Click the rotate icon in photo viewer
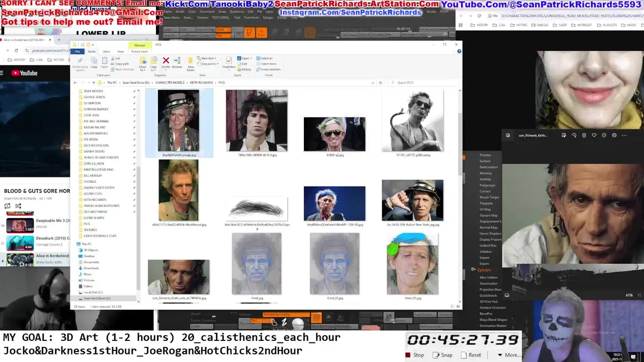The width and height of the screenshot is (644, 362). (574, 135)
